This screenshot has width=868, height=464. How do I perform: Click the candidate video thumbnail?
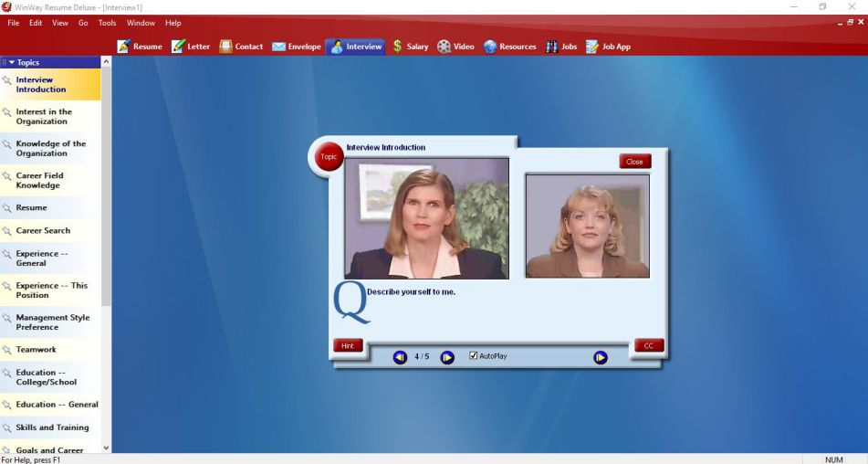(x=588, y=226)
